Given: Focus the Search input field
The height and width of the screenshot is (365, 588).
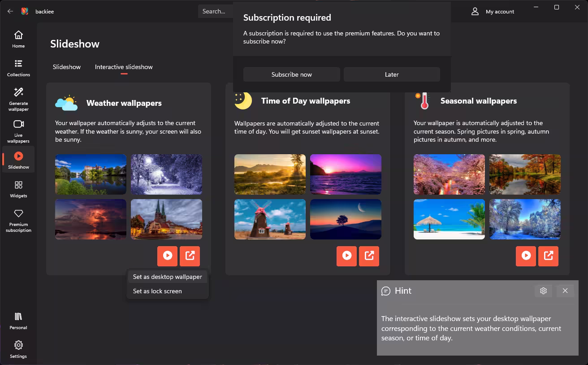Looking at the screenshot, I should point(216,11).
